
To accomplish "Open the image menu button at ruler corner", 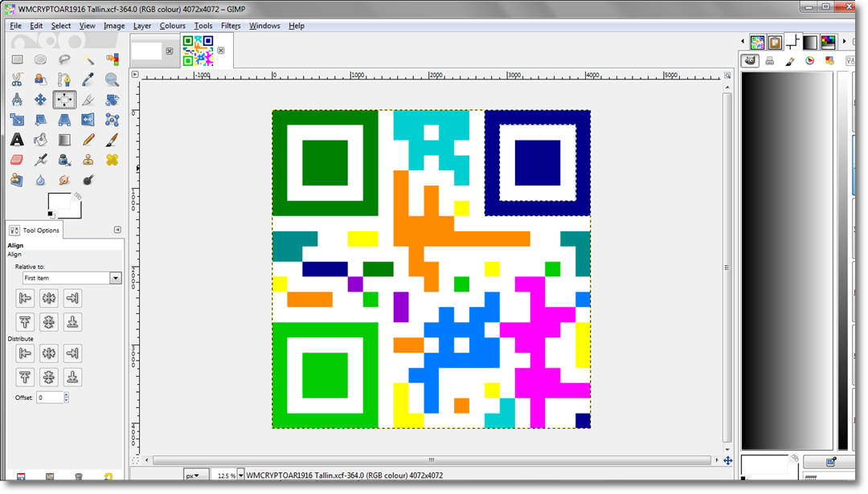I will 135,74.
